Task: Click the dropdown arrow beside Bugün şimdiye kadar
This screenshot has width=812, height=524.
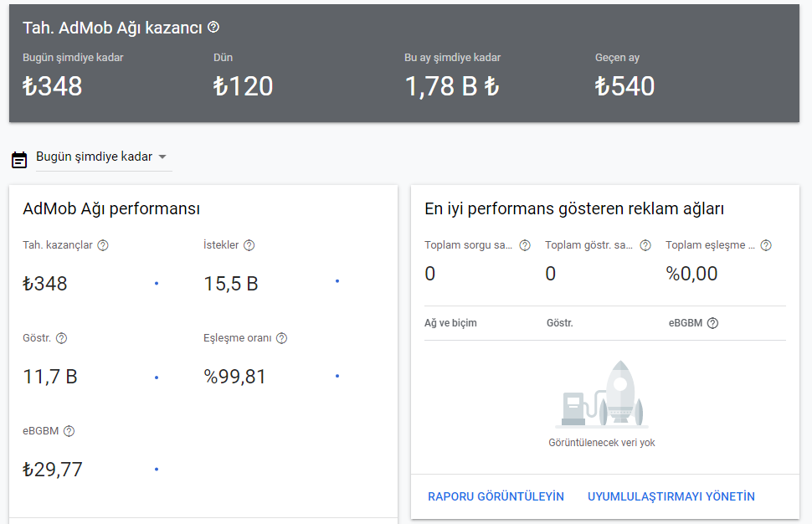Action: point(162,157)
